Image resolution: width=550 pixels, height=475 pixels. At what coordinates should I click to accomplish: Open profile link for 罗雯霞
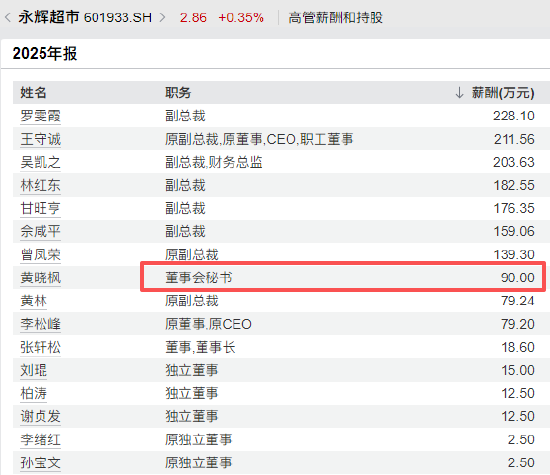[40, 116]
